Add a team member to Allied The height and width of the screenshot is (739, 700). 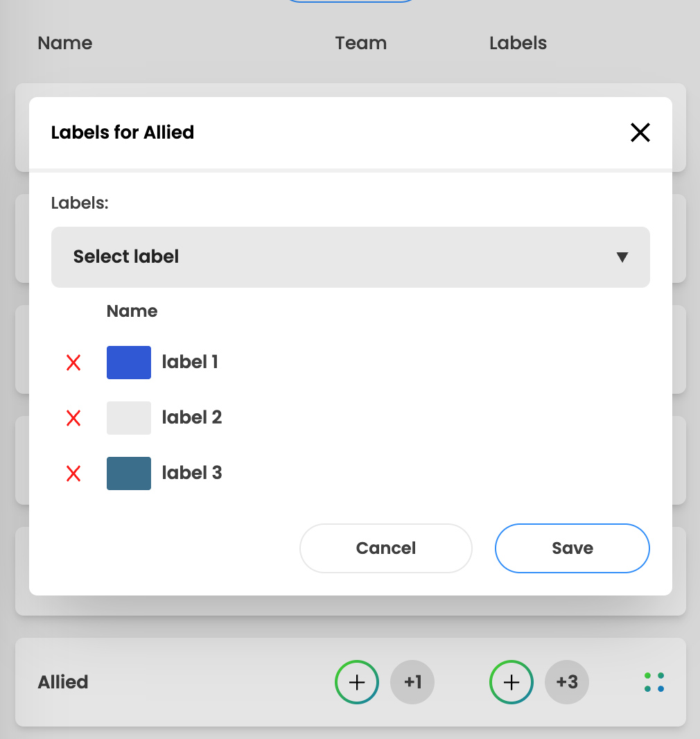357,682
